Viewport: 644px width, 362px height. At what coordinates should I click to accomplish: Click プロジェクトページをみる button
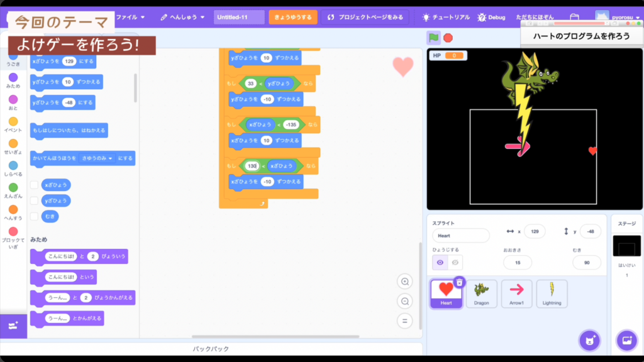point(365,17)
